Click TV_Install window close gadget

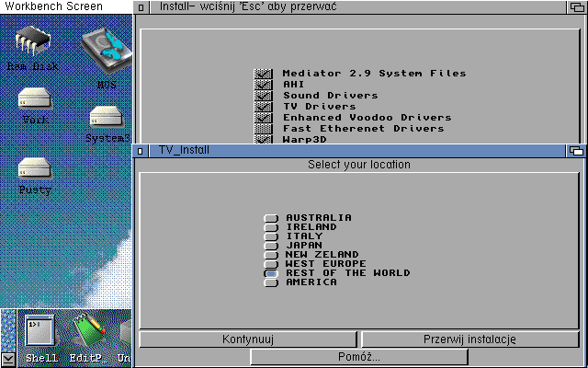click(140, 151)
